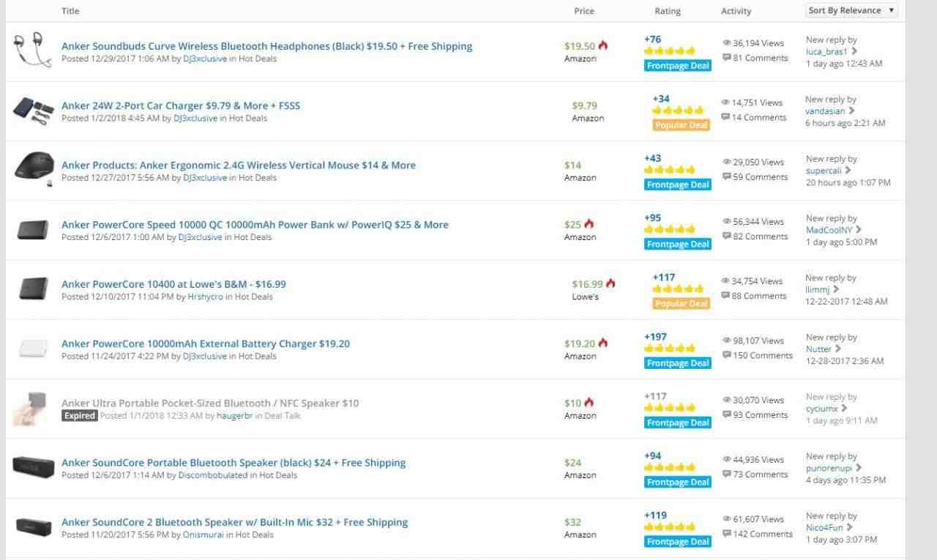
Task: Open Anker PowerCore Speed 10000 QC deal
Action: pyautogui.click(x=255, y=225)
